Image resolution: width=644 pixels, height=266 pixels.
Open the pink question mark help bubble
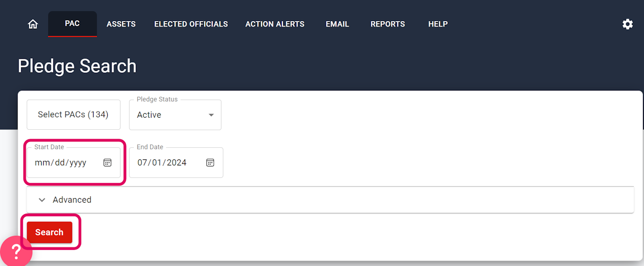click(x=15, y=251)
